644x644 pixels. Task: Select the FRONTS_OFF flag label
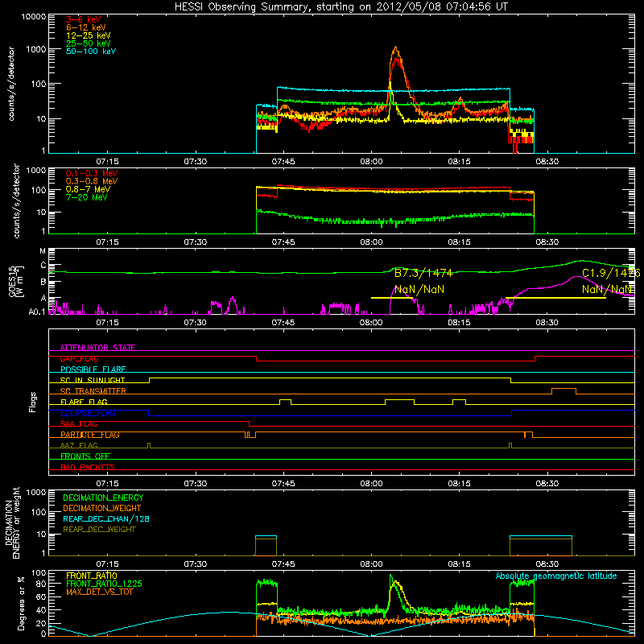[85, 456]
